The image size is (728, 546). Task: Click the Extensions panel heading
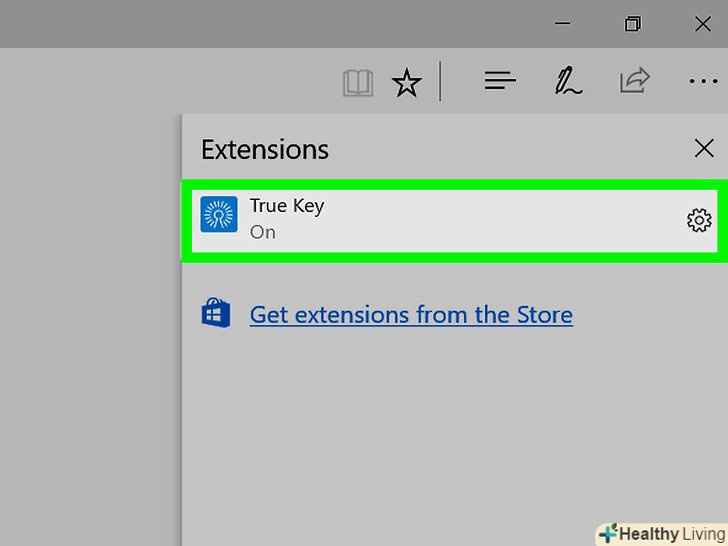click(x=264, y=149)
